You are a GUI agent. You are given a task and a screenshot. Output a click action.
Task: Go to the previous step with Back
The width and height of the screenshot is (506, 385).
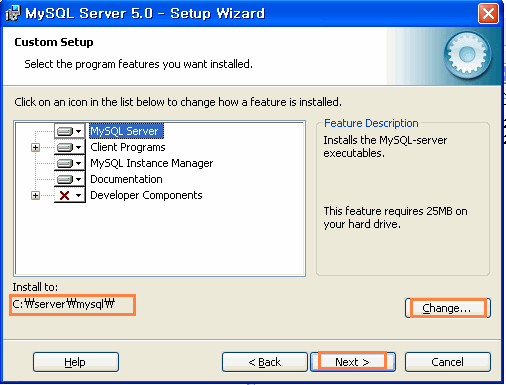265,362
